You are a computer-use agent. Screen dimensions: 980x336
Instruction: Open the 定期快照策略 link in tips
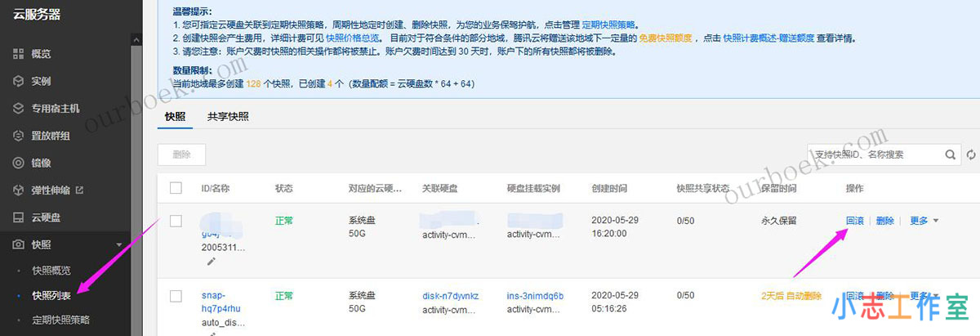click(x=608, y=26)
